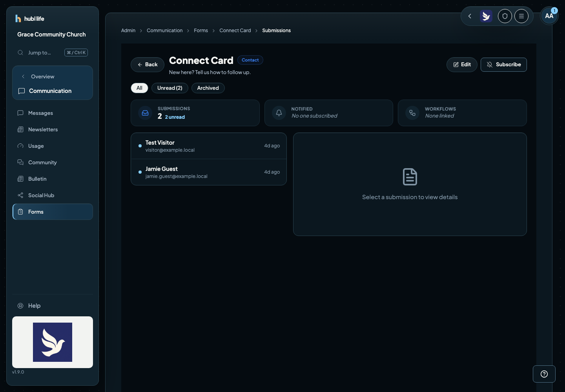Click the v1.9.0 version text
The image size is (565, 392).
(x=18, y=372)
